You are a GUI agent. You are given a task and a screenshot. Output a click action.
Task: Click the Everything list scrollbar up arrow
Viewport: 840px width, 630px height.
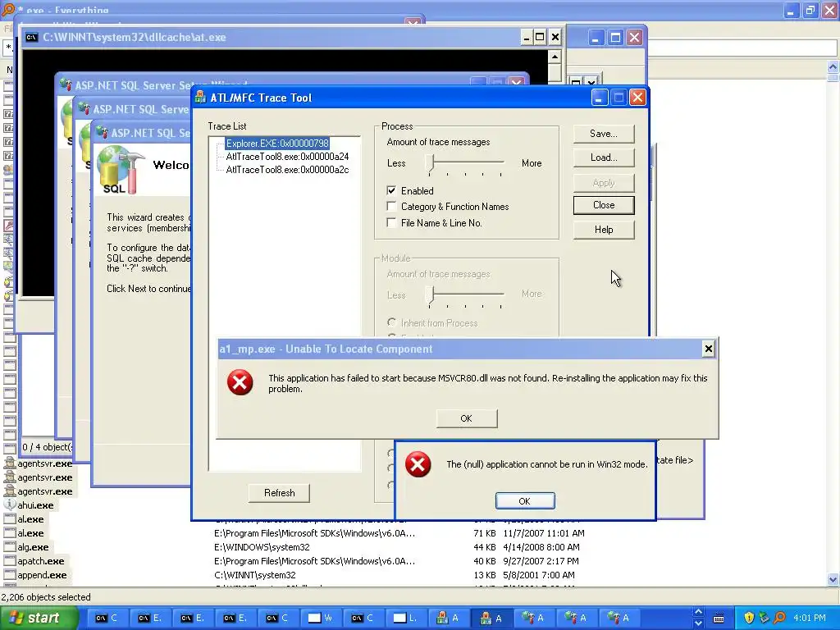click(833, 67)
